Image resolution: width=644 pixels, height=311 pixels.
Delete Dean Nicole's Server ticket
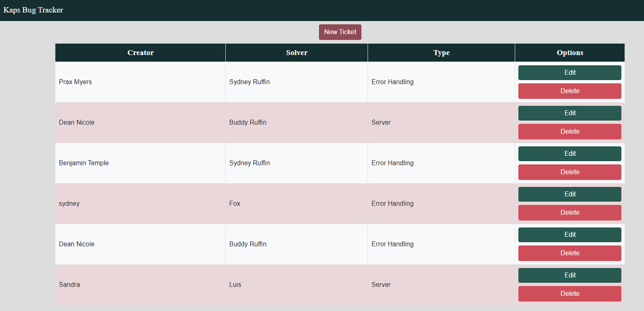(x=569, y=131)
